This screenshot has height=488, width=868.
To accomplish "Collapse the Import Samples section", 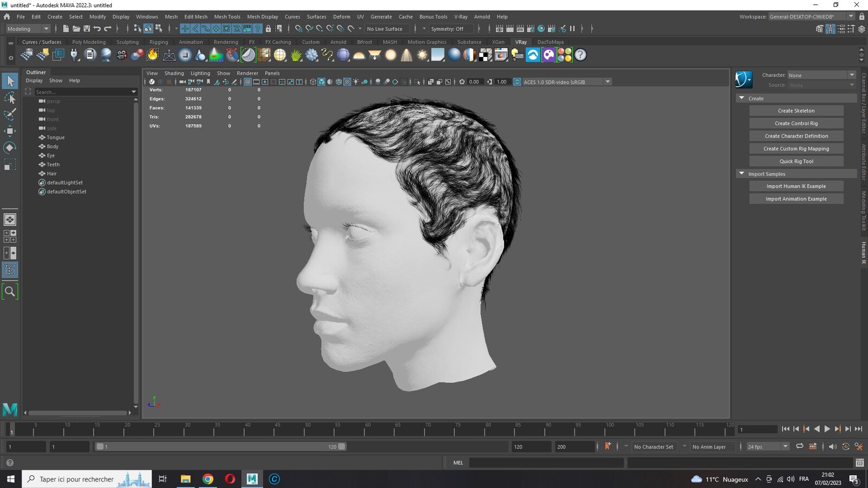I will point(742,174).
